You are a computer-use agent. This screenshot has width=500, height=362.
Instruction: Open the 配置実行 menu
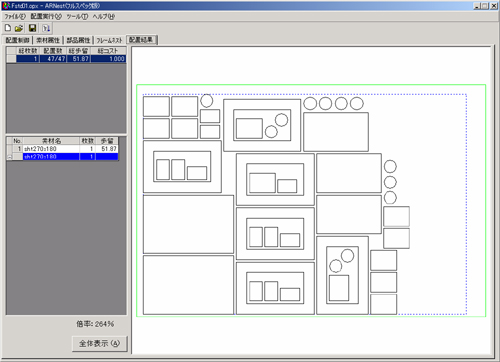pyautogui.click(x=46, y=16)
